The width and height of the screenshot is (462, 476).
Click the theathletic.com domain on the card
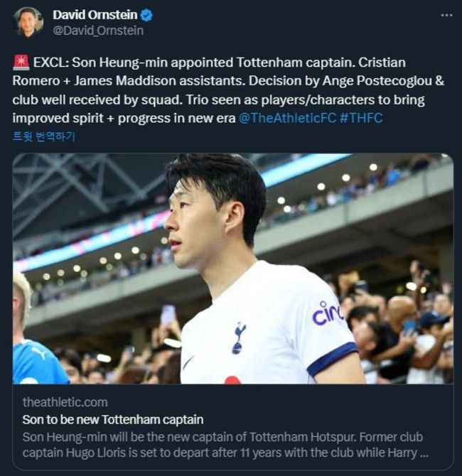pos(65,402)
